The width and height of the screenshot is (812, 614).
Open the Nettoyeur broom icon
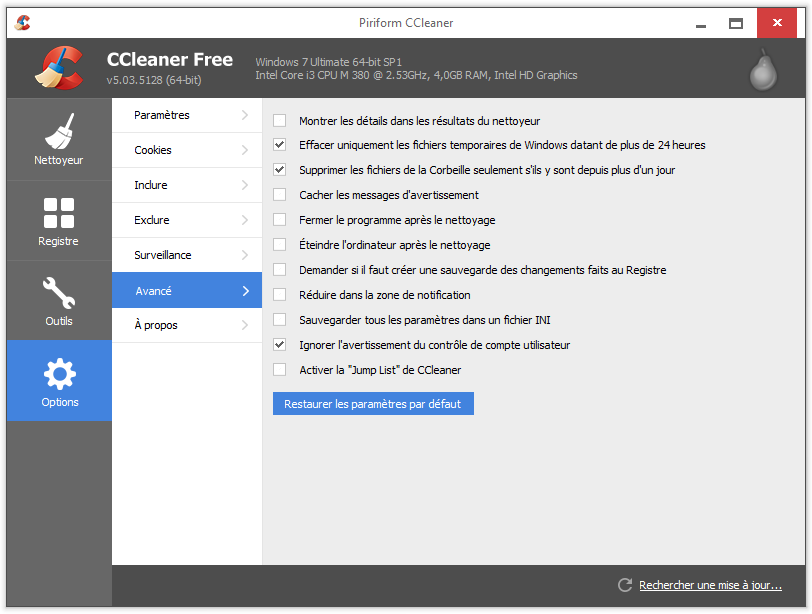coord(59,130)
